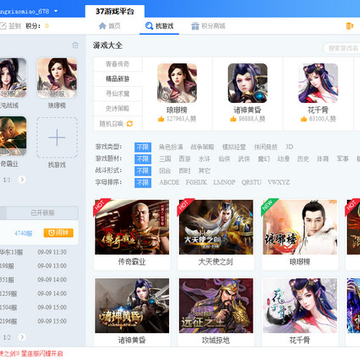Open the 首页 home tab

pos(109,26)
